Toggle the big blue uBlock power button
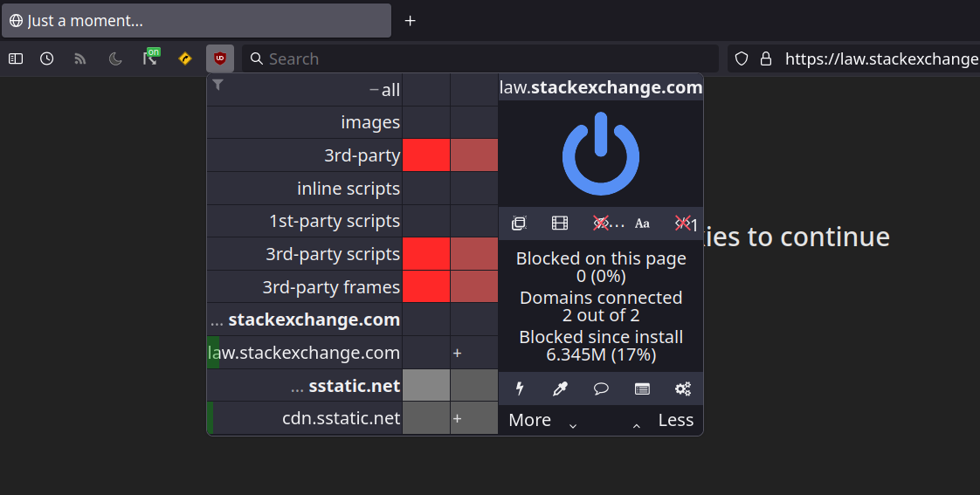The image size is (980, 495). tap(601, 154)
